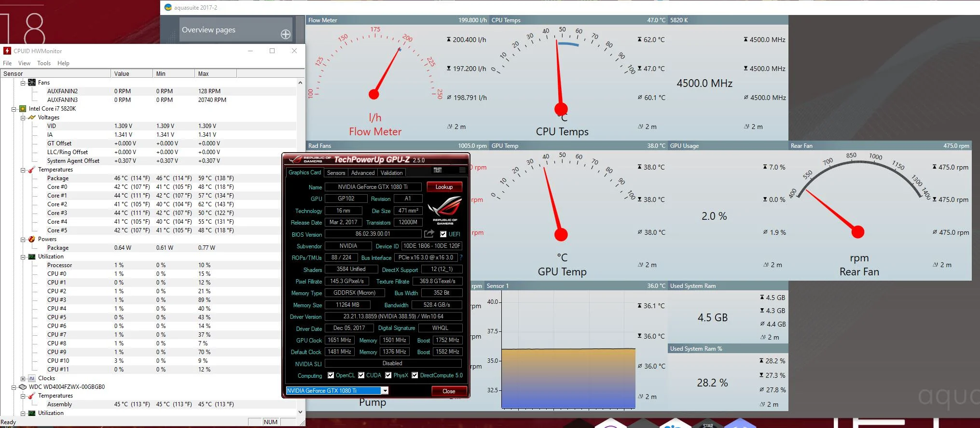This screenshot has width=980, height=428.
Task: Click the Bus Interface question mark in GPU-Z
Action: [x=461, y=257]
